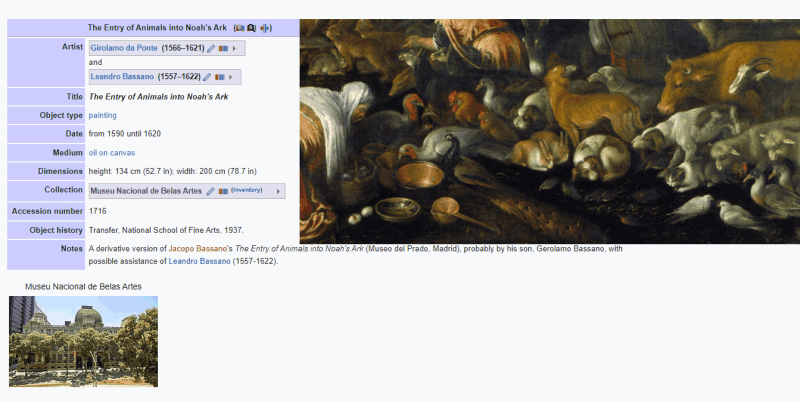Click the magnifier search icon in the header
This screenshot has width=800, height=402.
point(251,28)
